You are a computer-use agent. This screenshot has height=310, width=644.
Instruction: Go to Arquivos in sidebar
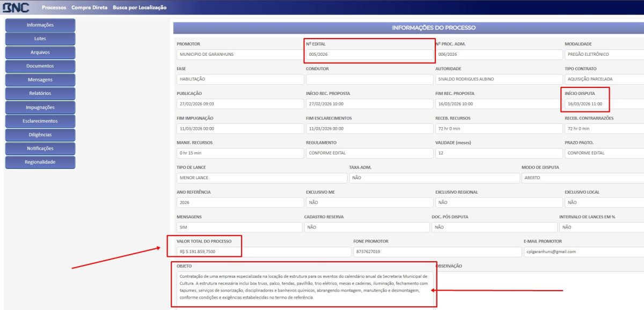[40, 53]
